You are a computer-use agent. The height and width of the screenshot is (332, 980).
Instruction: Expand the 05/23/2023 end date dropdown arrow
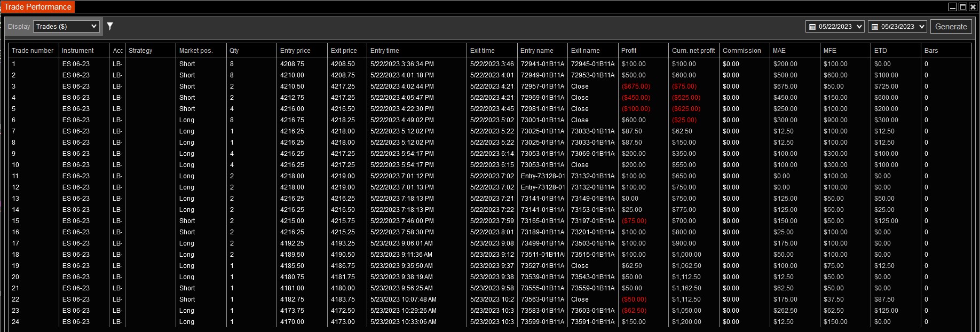921,27
